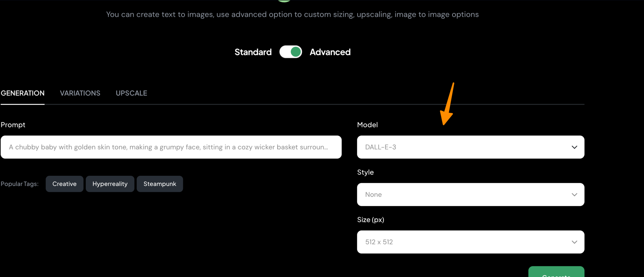This screenshot has width=644, height=277.
Task: Add the Steampunk popular tag
Action: (160, 184)
